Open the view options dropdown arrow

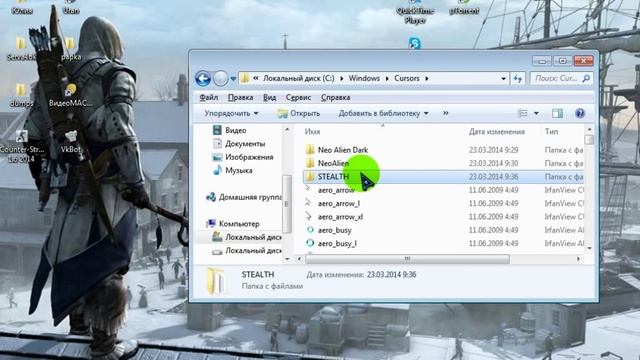click(536, 113)
